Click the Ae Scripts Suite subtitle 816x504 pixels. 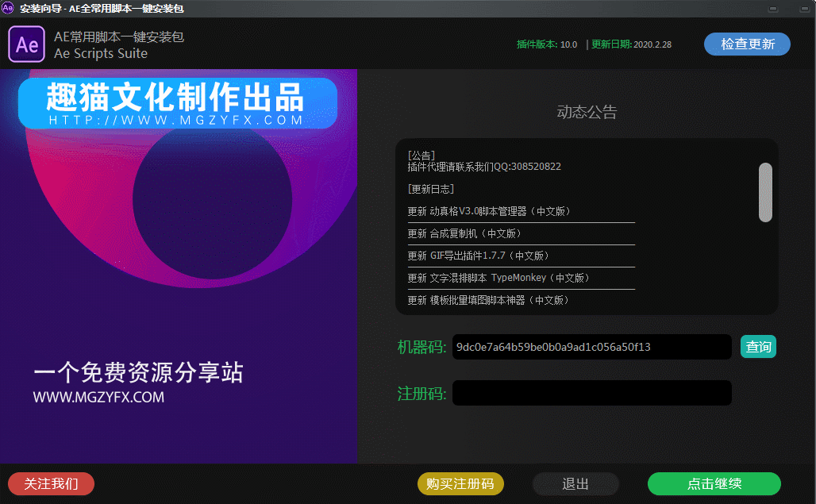(x=101, y=53)
